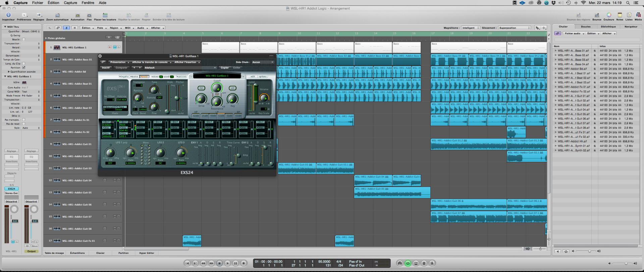
Task: Enable Flex view icon
Action: point(89,15)
